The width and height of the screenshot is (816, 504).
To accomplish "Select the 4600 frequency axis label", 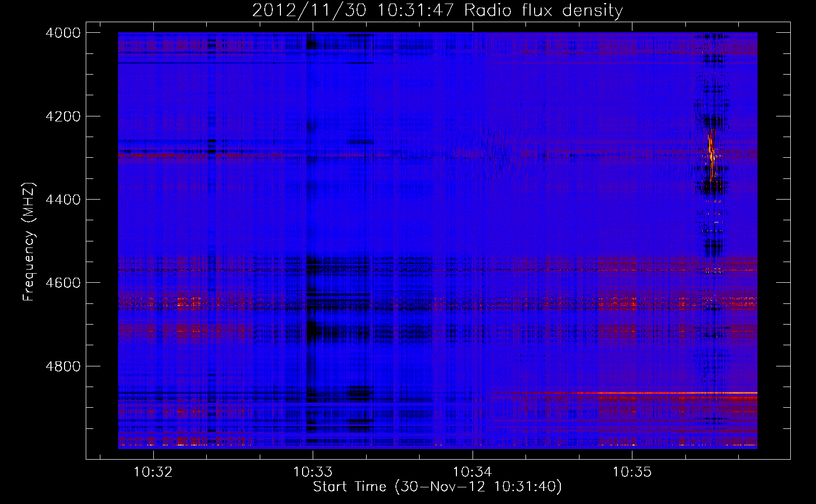I will tap(63, 283).
